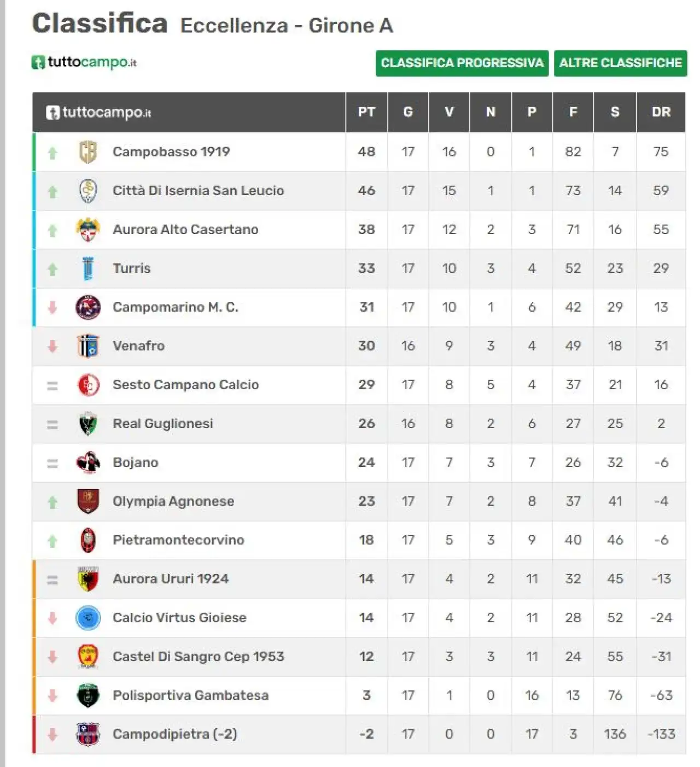Open the Campodipietra (-2) team link
Image resolution: width=700 pixels, height=767 pixels.
(175, 734)
